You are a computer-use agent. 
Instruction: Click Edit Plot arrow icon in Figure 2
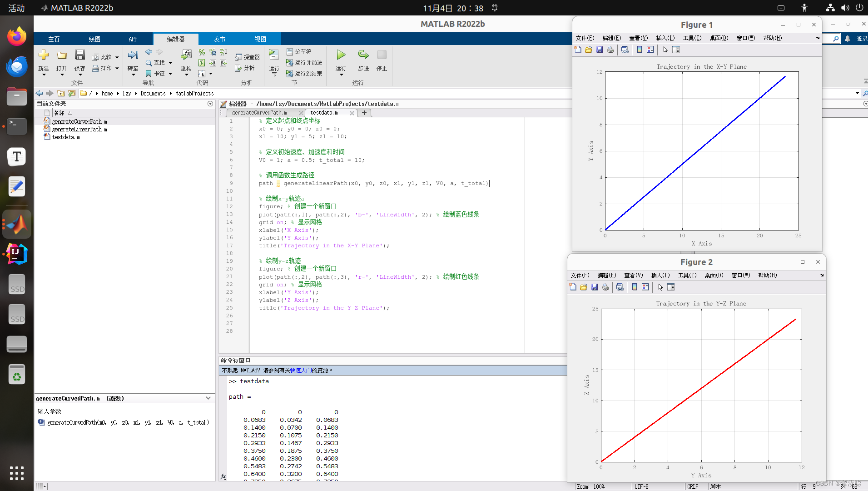(x=660, y=287)
